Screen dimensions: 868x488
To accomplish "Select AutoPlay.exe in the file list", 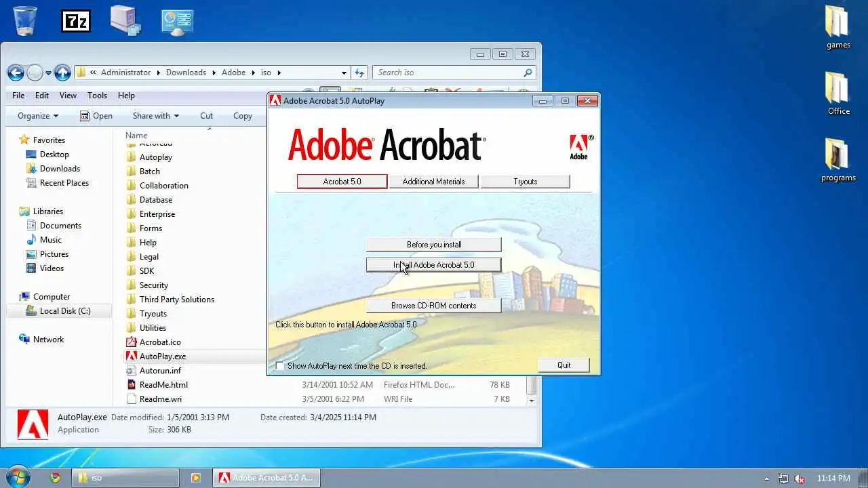I will 156,357.
